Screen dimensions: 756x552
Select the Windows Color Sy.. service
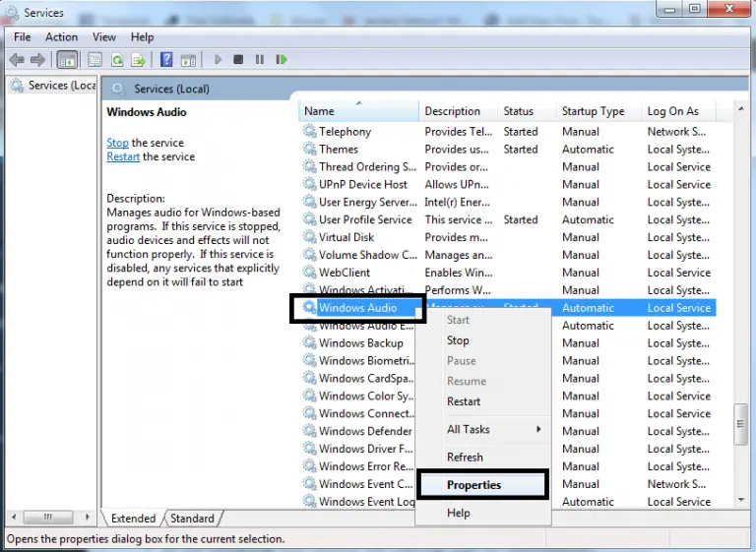pyautogui.click(x=366, y=396)
